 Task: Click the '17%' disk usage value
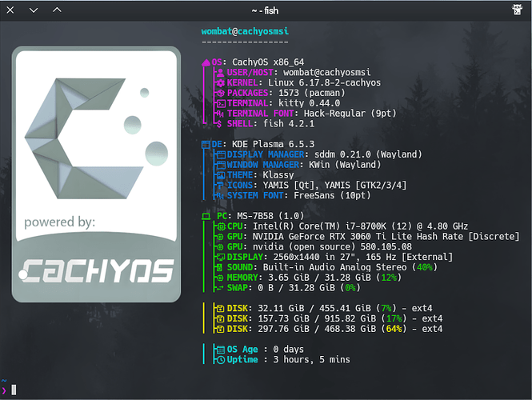click(394, 318)
